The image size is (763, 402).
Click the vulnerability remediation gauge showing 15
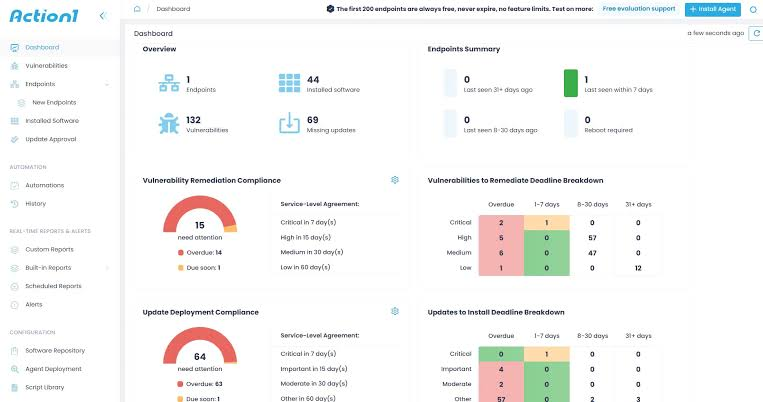click(x=200, y=215)
